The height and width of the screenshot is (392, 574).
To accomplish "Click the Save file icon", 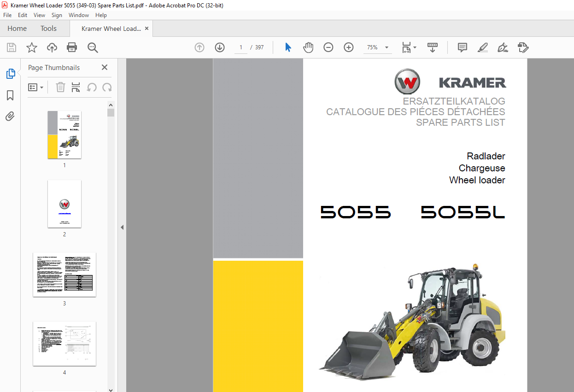I will coord(12,47).
